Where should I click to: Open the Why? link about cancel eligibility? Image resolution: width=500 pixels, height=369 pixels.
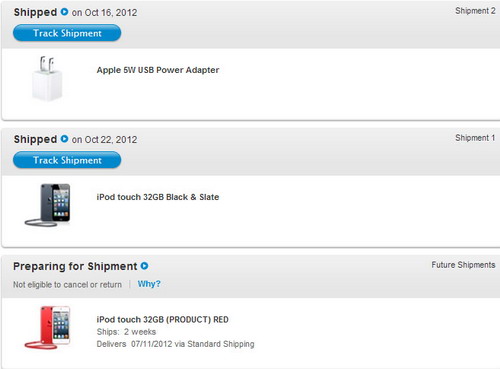tap(149, 284)
